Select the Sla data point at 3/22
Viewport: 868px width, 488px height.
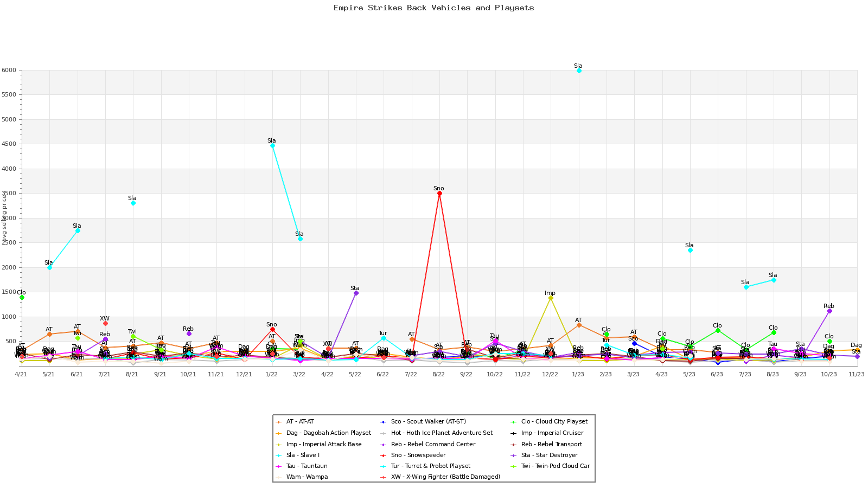pos(300,239)
